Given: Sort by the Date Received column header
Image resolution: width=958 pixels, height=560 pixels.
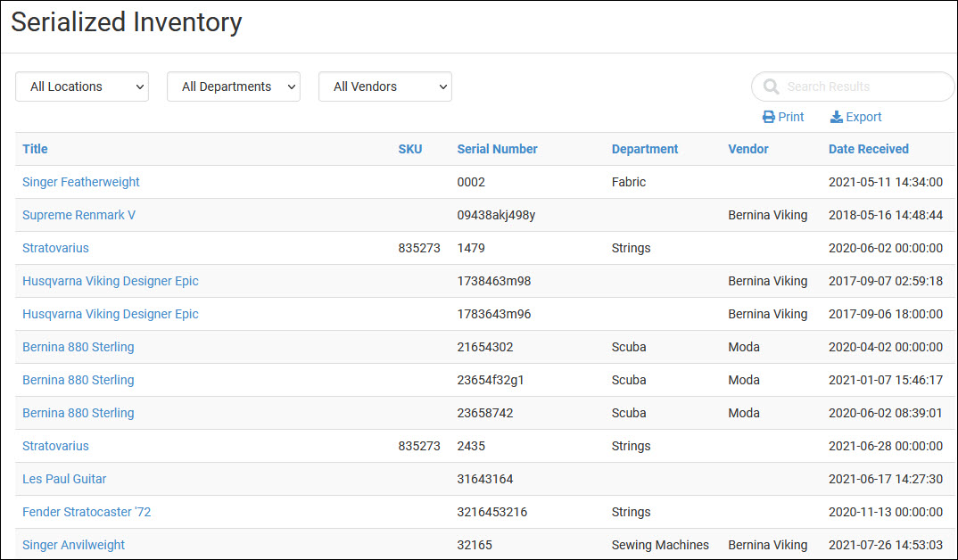Looking at the screenshot, I should [868, 149].
